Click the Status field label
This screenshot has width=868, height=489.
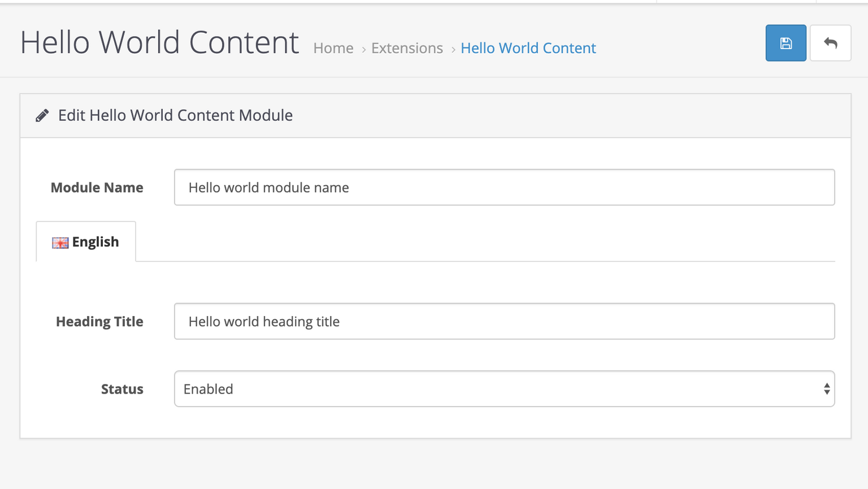pyautogui.click(x=122, y=389)
